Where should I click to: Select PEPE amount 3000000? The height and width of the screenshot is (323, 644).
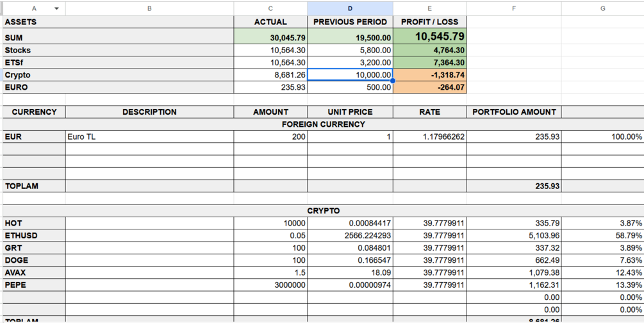[270, 285]
